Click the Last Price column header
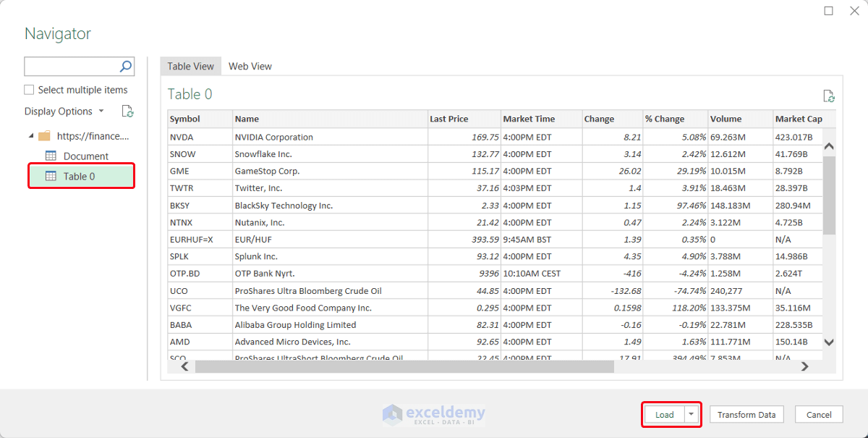The width and height of the screenshot is (868, 438). click(464, 119)
